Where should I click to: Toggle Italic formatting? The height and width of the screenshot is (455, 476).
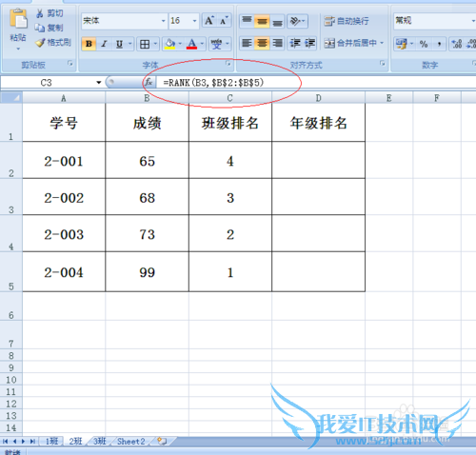click(x=104, y=44)
